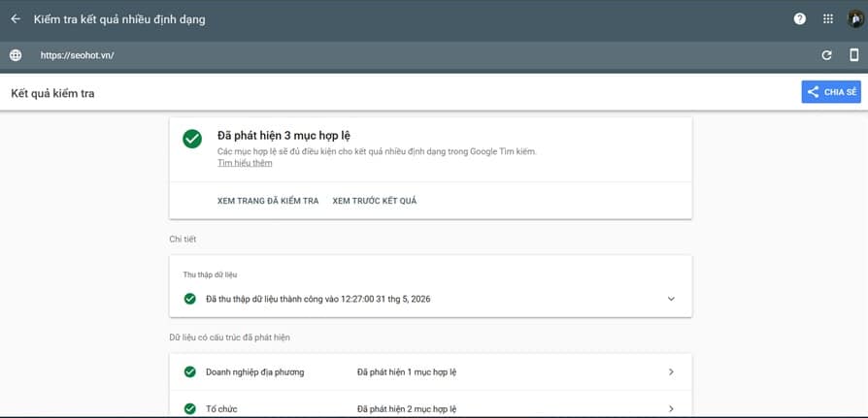
Task: Reload the test with the refresh icon
Action: [826, 55]
